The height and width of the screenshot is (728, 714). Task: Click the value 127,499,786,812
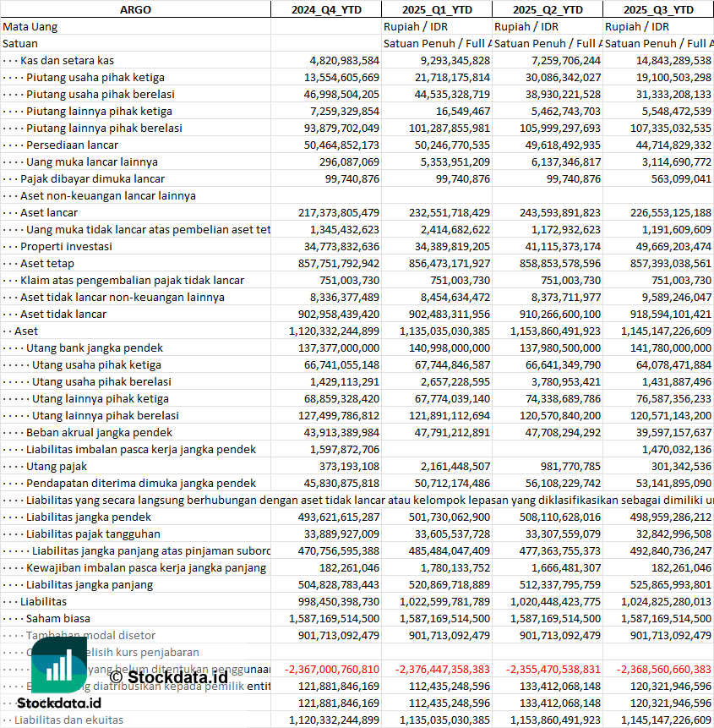pos(339,415)
